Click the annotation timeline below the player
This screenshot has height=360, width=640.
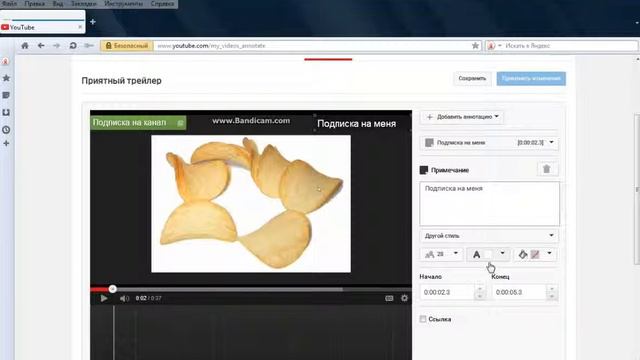[251, 333]
